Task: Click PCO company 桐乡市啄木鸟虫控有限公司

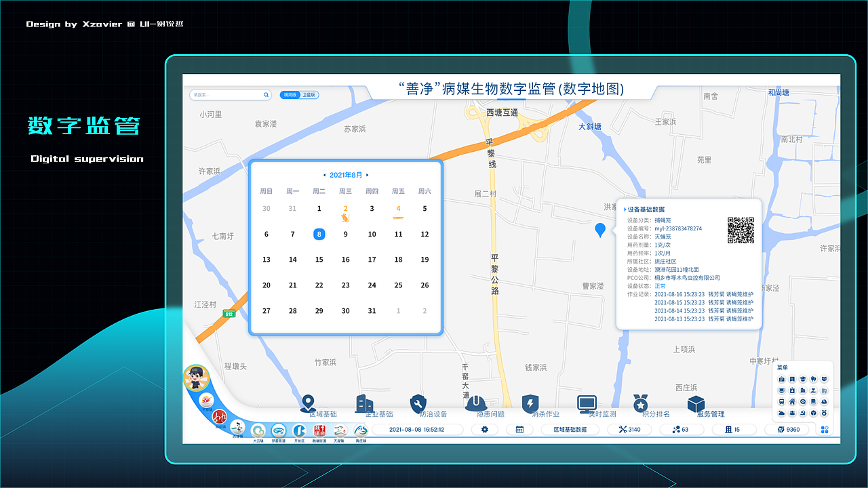Action: pyautogui.click(x=687, y=278)
